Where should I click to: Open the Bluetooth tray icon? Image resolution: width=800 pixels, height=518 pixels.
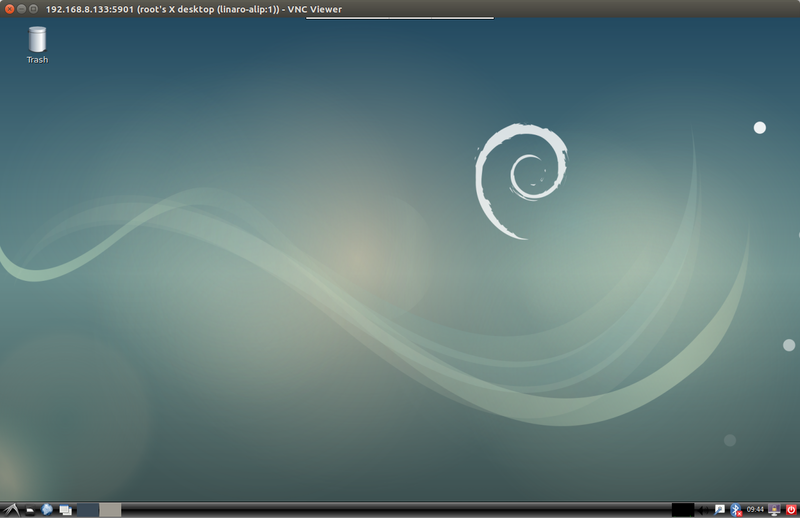(736, 510)
